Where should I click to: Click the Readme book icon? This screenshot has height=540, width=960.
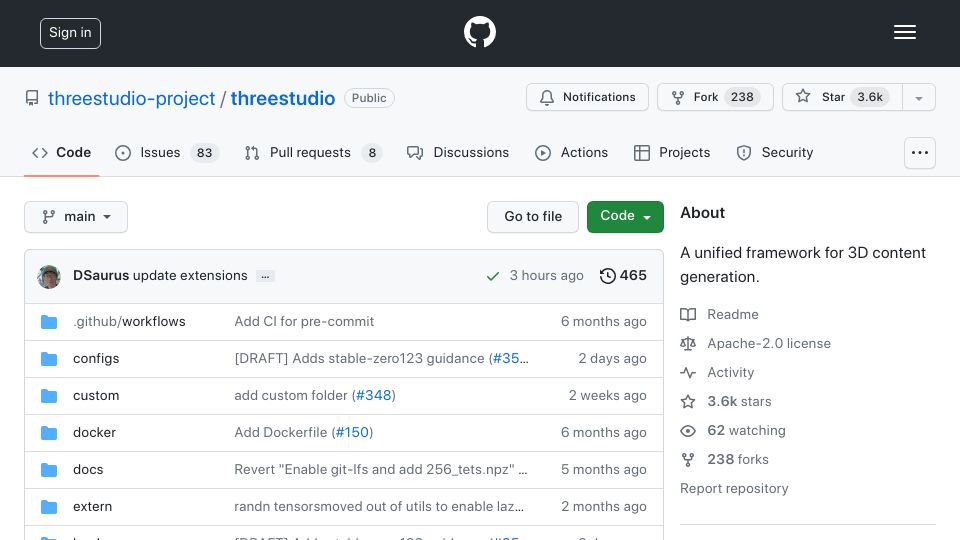[x=688, y=315]
